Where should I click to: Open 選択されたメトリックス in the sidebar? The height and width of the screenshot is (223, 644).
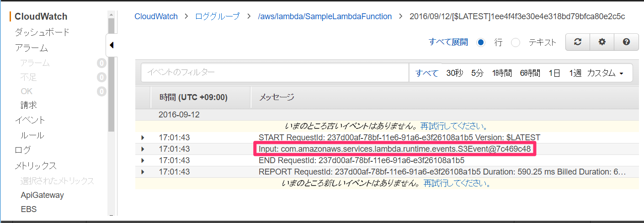(57, 181)
